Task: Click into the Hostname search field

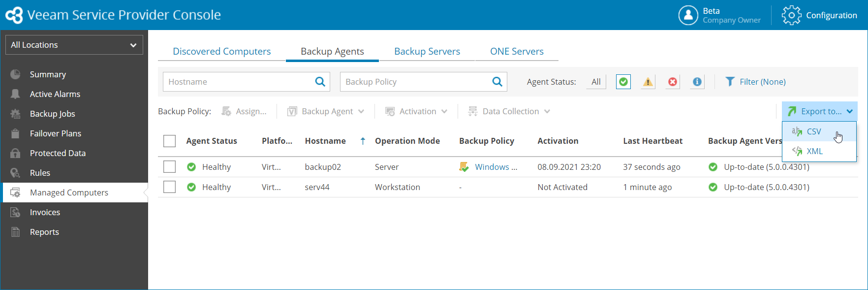Action: pyautogui.click(x=239, y=82)
